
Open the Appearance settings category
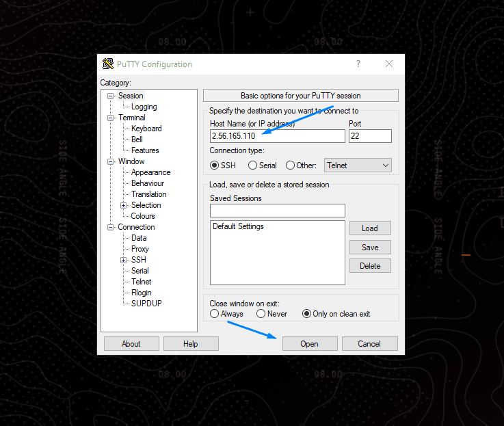150,172
